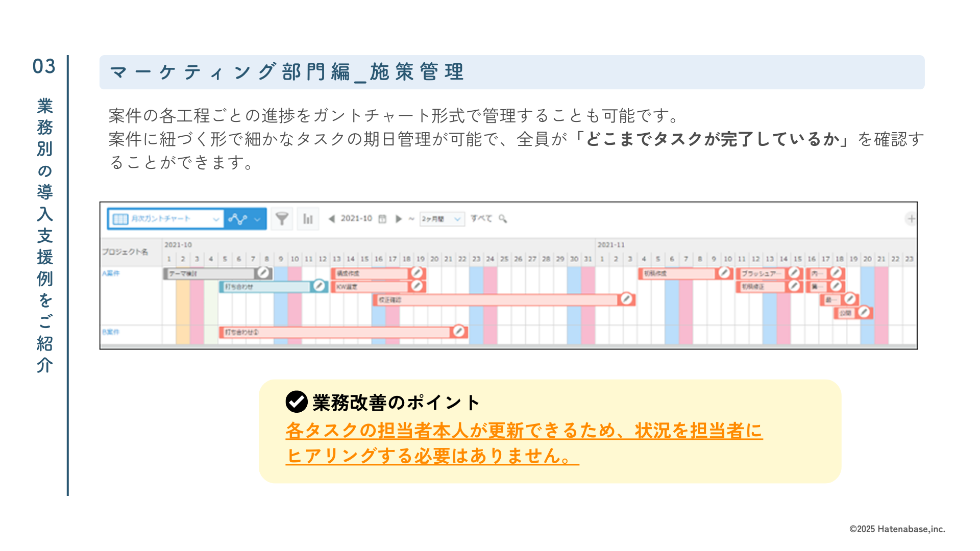Open the 2ヶ月間 period dropdown
This screenshot has width=980, height=551.
pyautogui.click(x=442, y=219)
